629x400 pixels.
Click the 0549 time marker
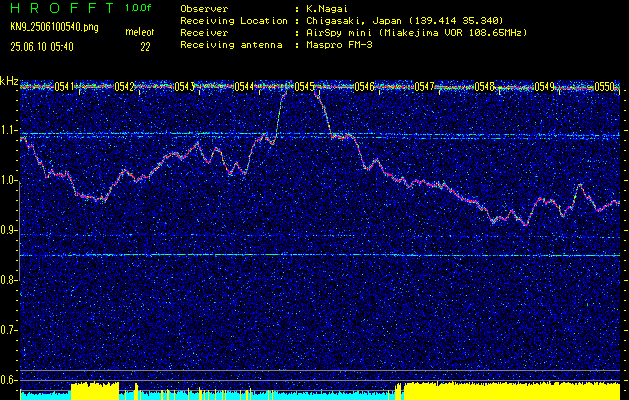click(x=544, y=87)
